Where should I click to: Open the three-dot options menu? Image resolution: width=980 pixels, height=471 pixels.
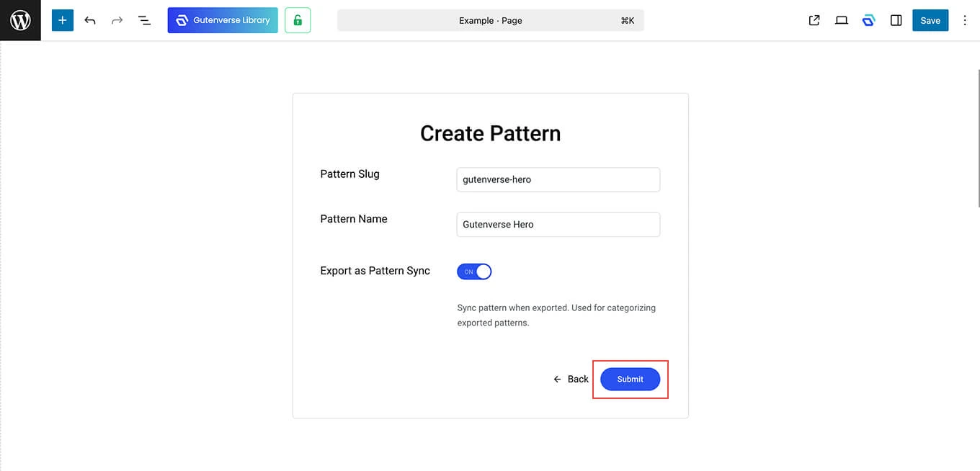[x=965, y=20]
